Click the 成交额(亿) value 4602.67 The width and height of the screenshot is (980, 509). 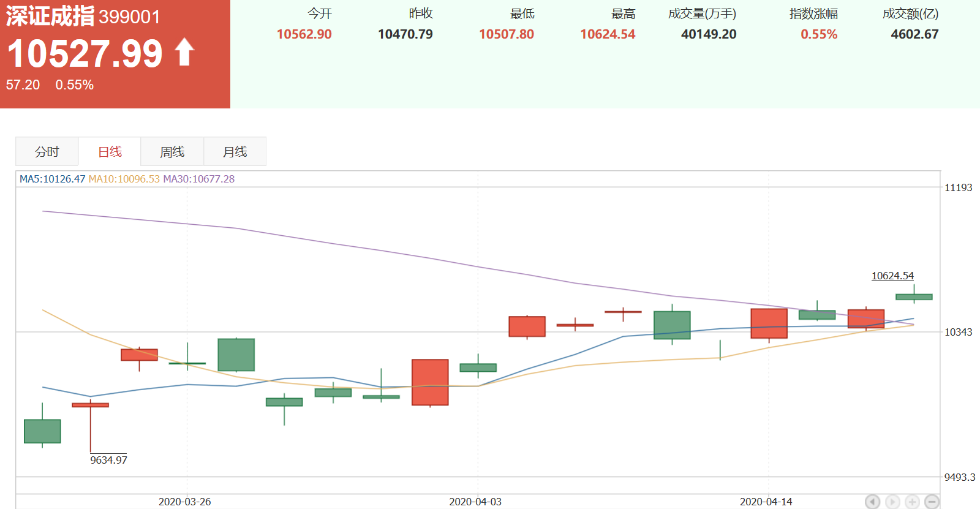click(914, 34)
